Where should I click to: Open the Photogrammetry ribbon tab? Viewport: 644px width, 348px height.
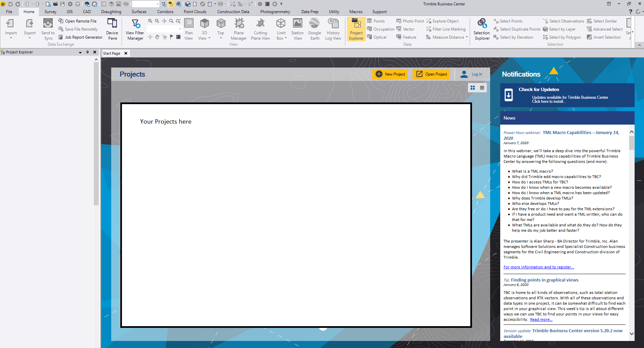click(x=275, y=12)
